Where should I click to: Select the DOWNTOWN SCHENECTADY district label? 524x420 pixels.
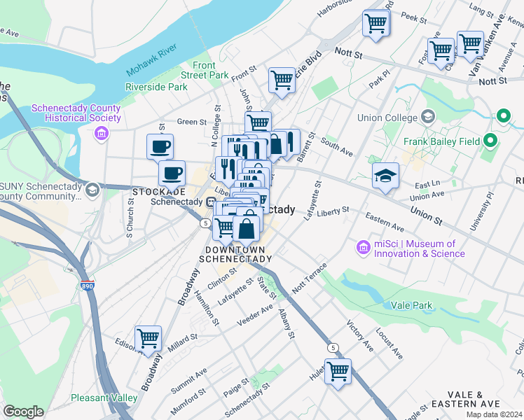[x=235, y=254]
